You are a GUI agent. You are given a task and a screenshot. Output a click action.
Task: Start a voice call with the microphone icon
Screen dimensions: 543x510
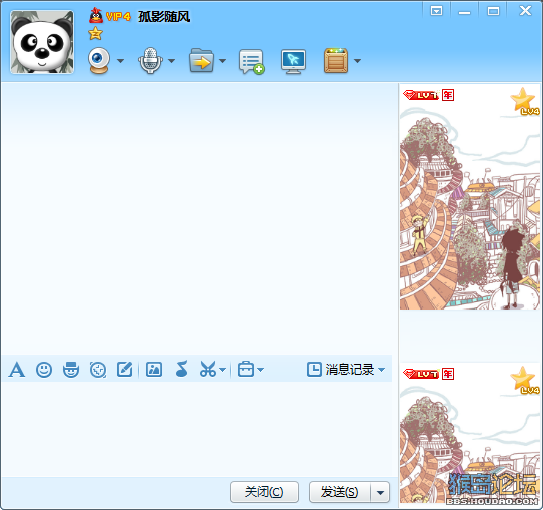tap(150, 60)
